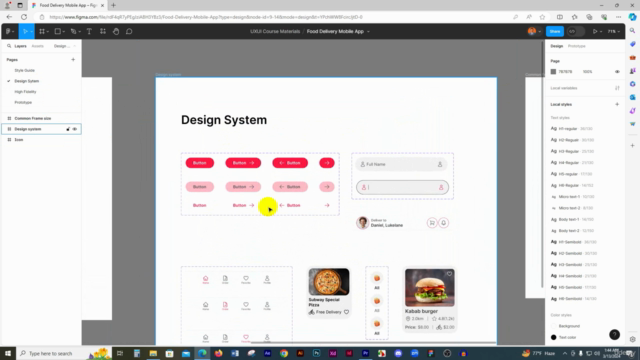Viewport: 640px width, 360px height.
Task: Open the file name dropdown chevron
Action: (x=368, y=31)
